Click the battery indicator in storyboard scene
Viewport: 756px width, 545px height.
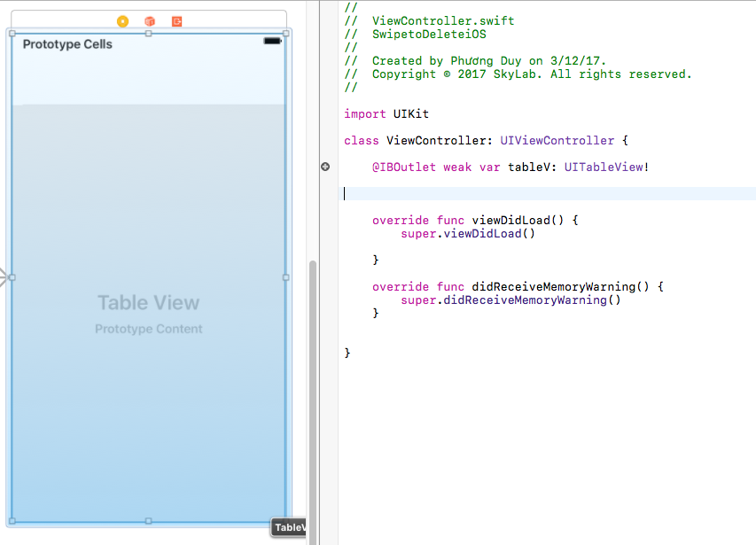tap(272, 41)
